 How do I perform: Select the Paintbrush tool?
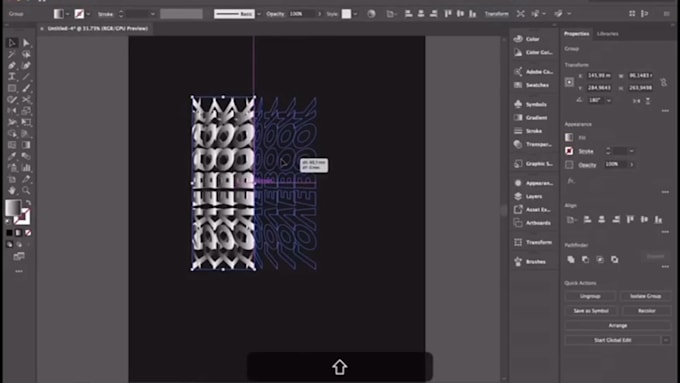tap(26, 88)
